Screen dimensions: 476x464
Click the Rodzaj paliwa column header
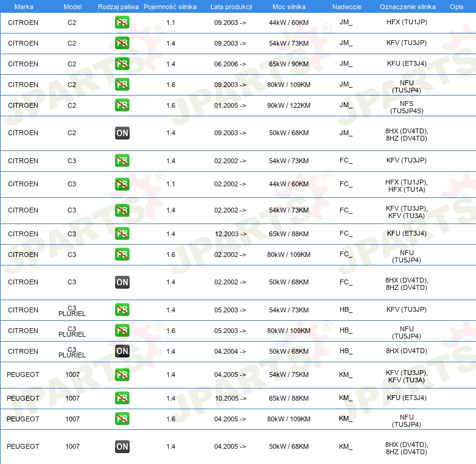coord(118,7)
